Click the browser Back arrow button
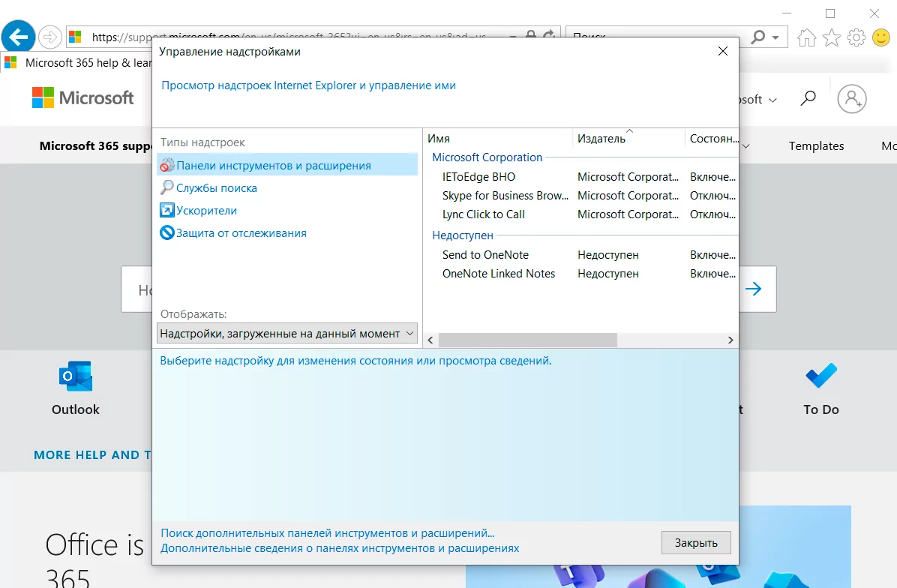This screenshot has width=897, height=588. [18, 37]
